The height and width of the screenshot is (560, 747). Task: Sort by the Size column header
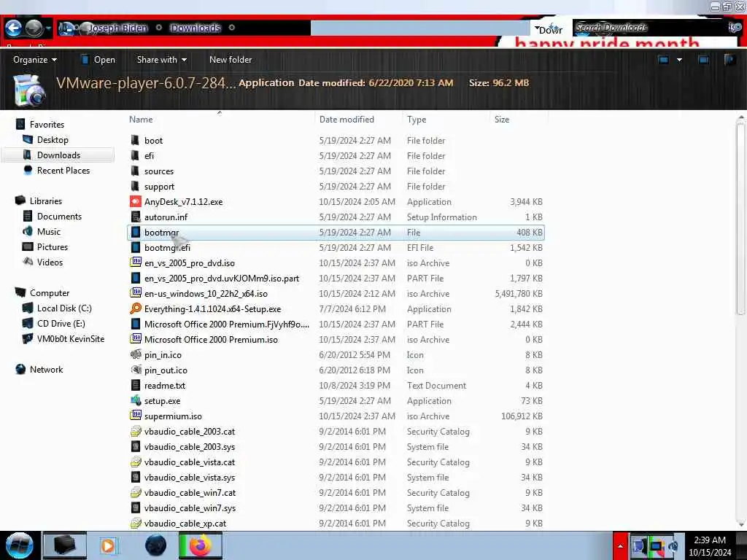point(502,120)
